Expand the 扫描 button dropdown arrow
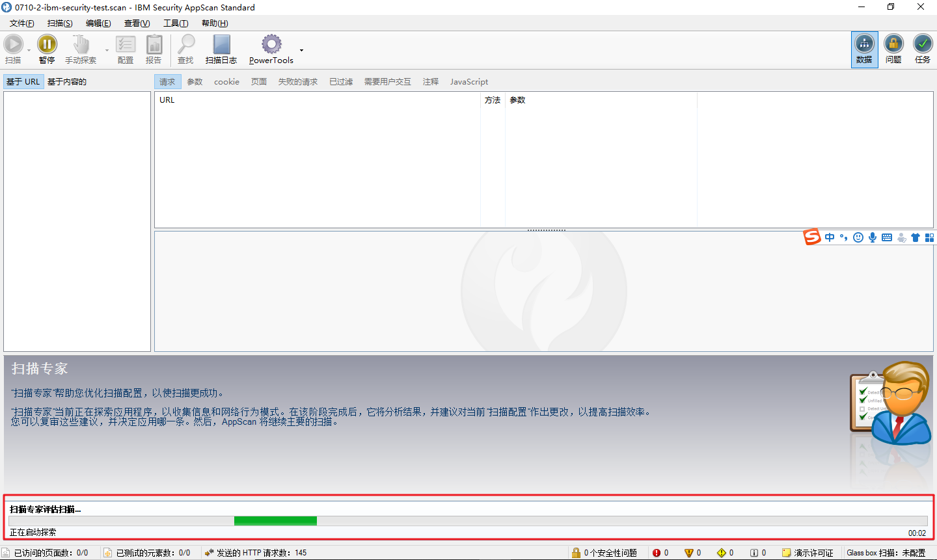 point(29,50)
